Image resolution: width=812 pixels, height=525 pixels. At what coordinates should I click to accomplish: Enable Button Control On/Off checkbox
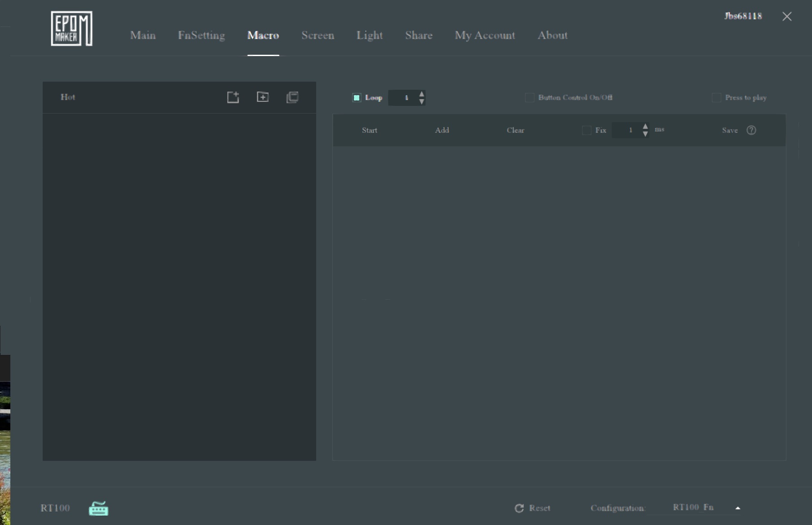(x=530, y=98)
